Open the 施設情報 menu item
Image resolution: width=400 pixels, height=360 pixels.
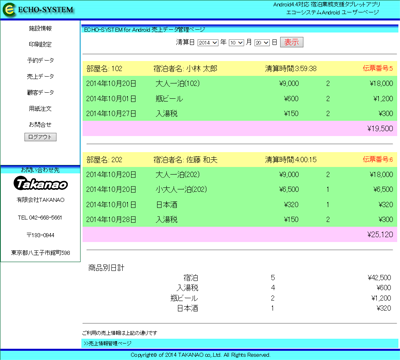click(x=40, y=28)
